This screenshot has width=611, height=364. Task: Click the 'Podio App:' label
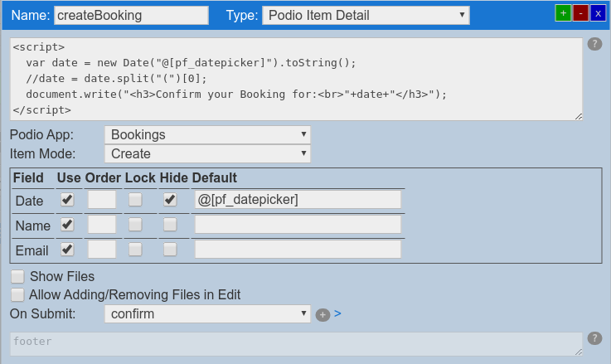41,135
